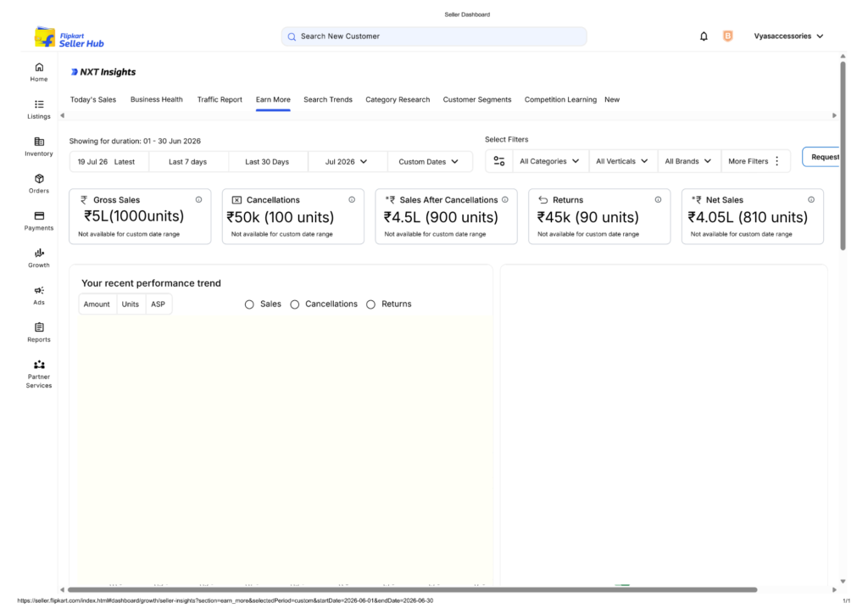Viewport: 868px width, 614px height.
Task: Open the Listings sidebar icon
Action: tap(39, 104)
